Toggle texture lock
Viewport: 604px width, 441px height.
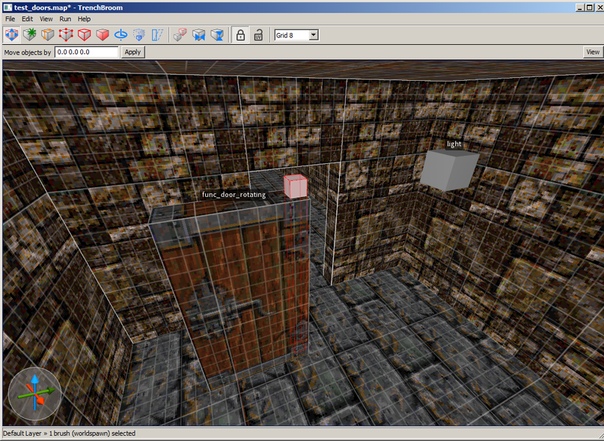[240, 35]
